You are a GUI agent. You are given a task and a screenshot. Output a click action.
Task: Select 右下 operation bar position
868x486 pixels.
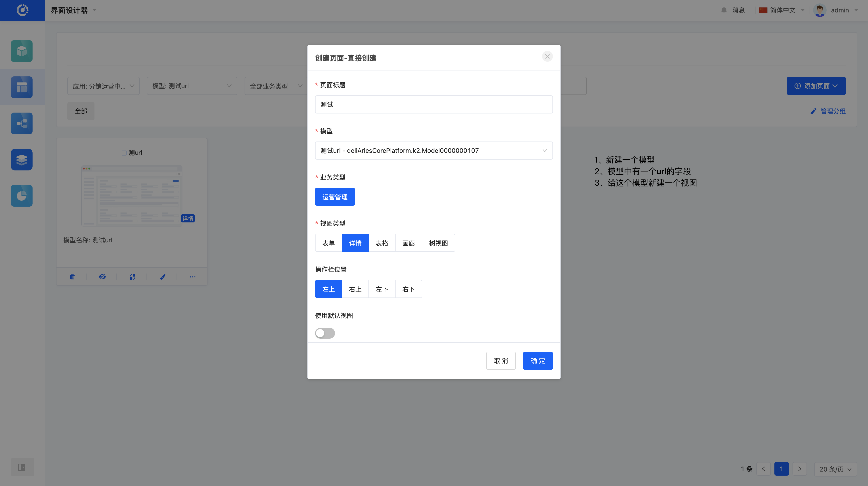(408, 289)
